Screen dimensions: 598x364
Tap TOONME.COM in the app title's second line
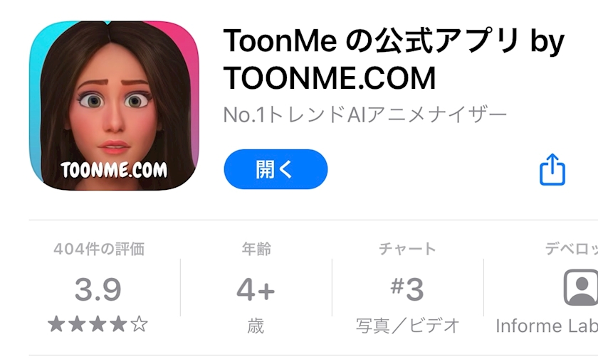click(330, 78)
